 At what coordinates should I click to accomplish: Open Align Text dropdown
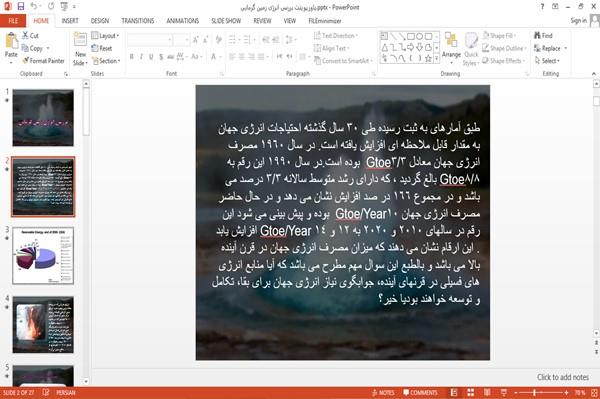coord(331,48)
